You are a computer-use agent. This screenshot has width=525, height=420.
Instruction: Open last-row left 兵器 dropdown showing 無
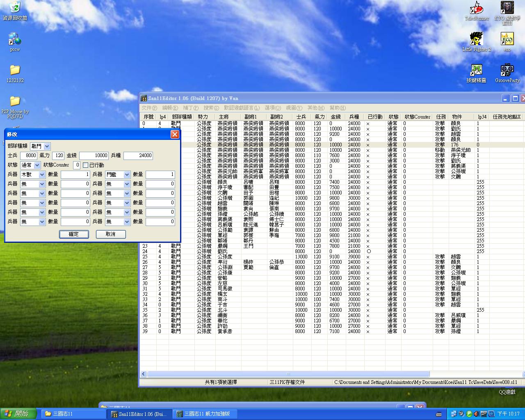(x=42, y=221)
